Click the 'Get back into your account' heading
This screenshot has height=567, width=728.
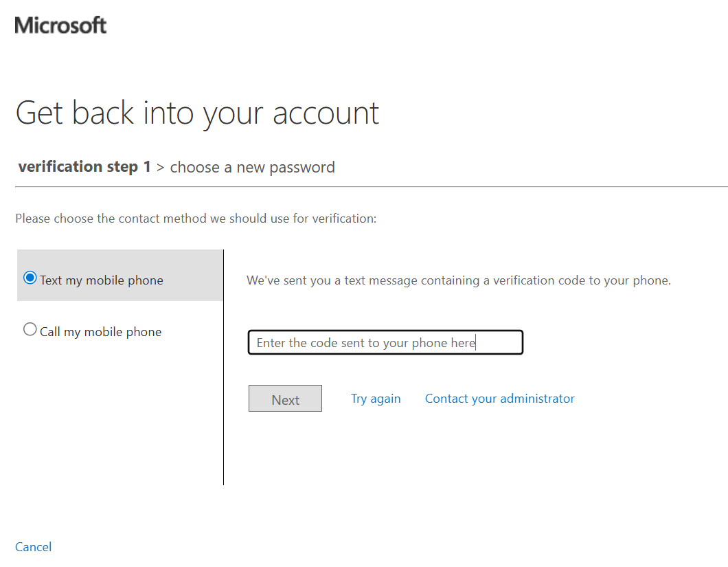coord(197,113)
